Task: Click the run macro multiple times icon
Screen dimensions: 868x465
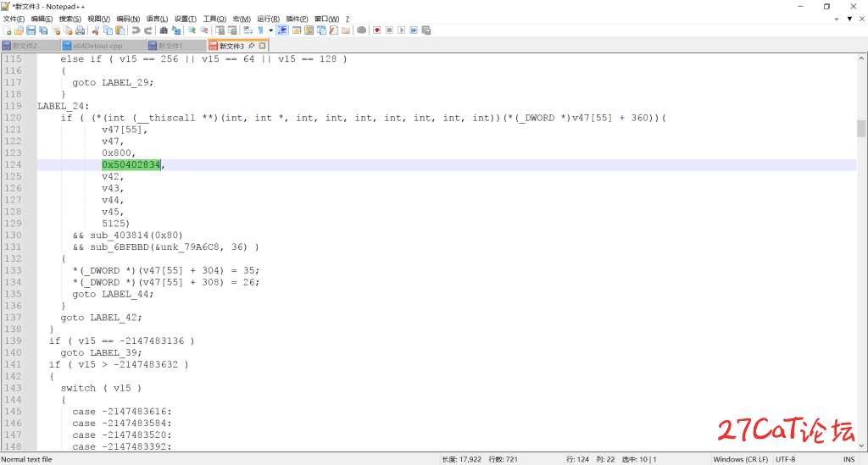Action: [x=414, y=30]
